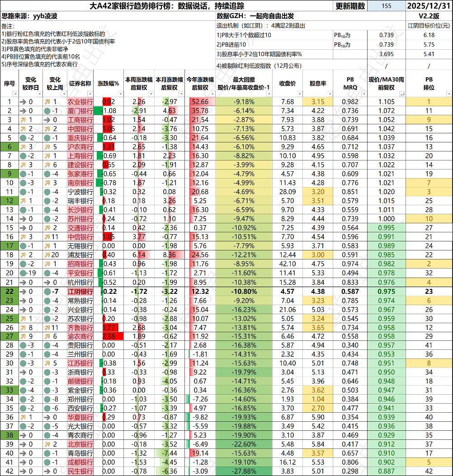Open the 收盘价 column filter dropdown
453x476 pixels.
[x=299, y=94]
